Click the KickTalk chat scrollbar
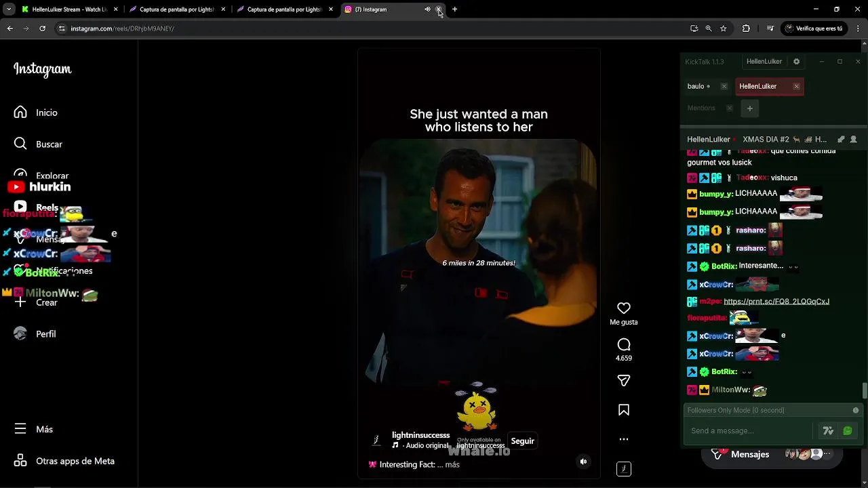 865,391
